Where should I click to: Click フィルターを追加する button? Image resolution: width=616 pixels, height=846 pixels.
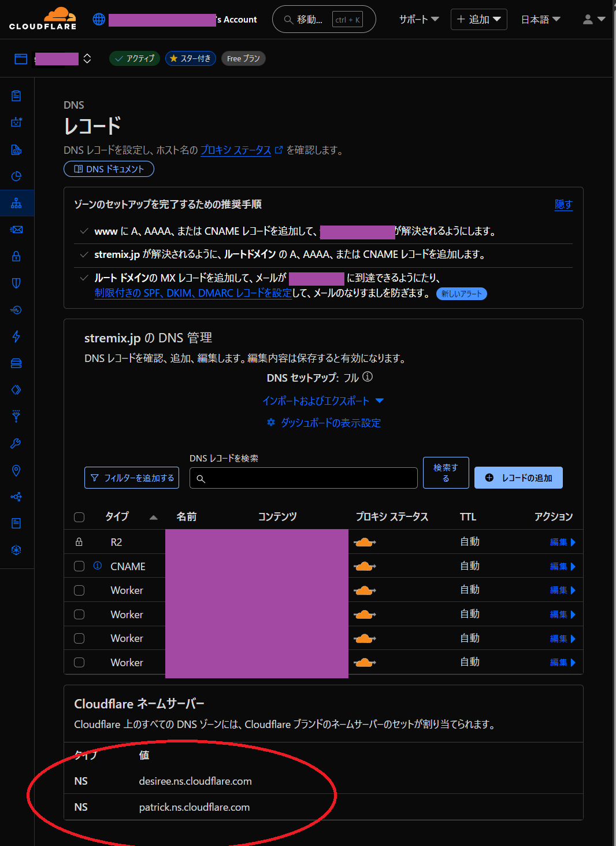[132, 478]
